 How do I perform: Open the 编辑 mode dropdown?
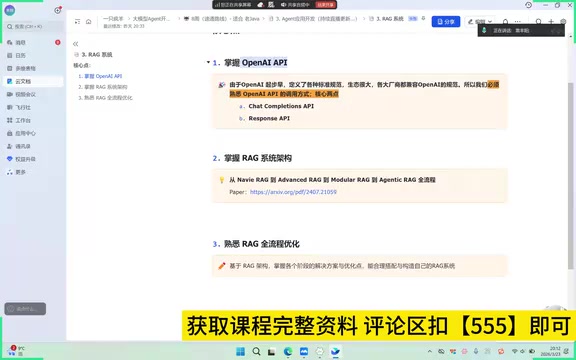coord(480,22)
